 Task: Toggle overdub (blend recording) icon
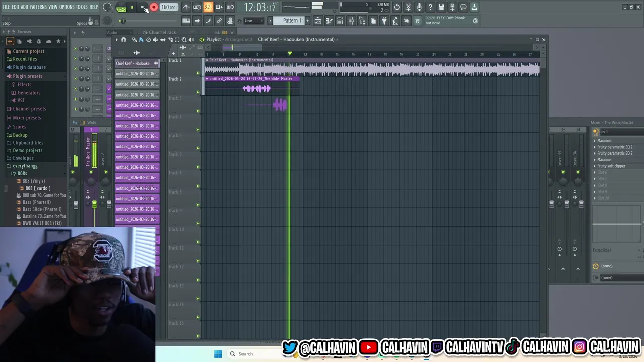(x=219, y=7)
